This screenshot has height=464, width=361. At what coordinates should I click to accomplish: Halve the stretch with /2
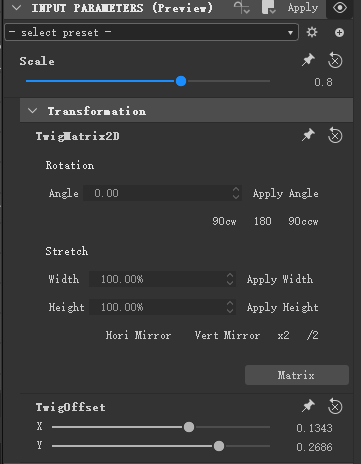pyautogui.click(x=313, y=335)
